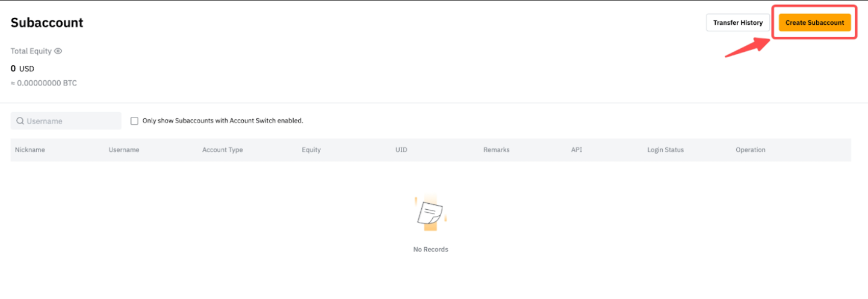Open Transfer History
Image resolution: width=868 pixels, height=299 pixels.
(737, 23)
